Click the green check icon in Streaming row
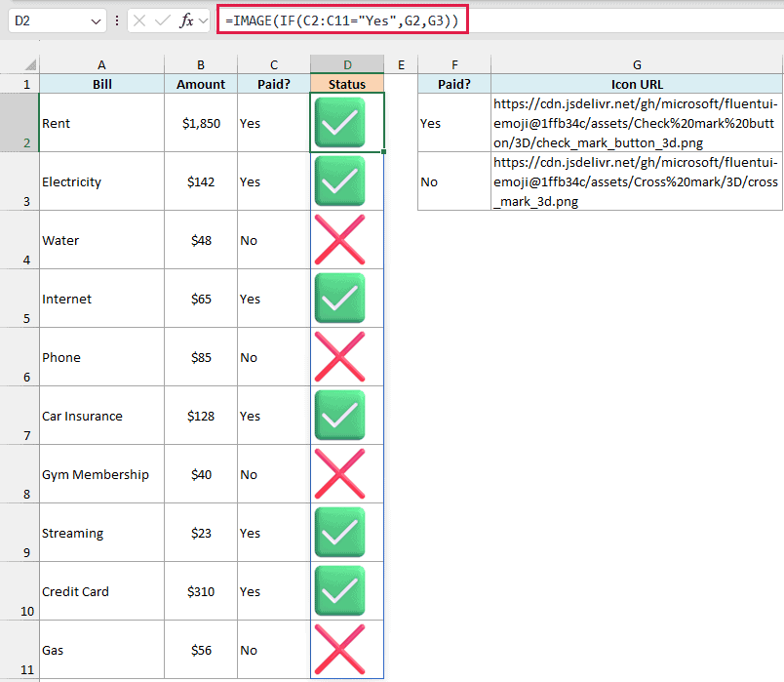This screenshot has width=784, height=682. [x=339, y=533]
